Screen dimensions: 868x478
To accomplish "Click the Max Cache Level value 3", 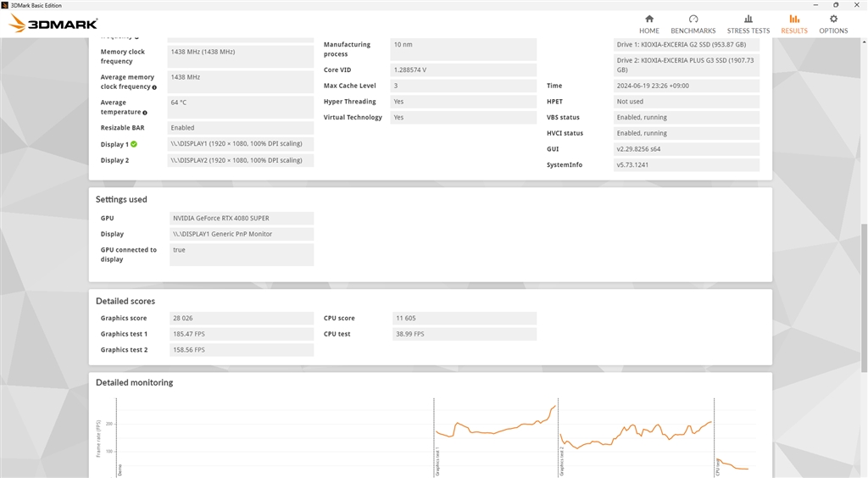I will click(464, 86).
